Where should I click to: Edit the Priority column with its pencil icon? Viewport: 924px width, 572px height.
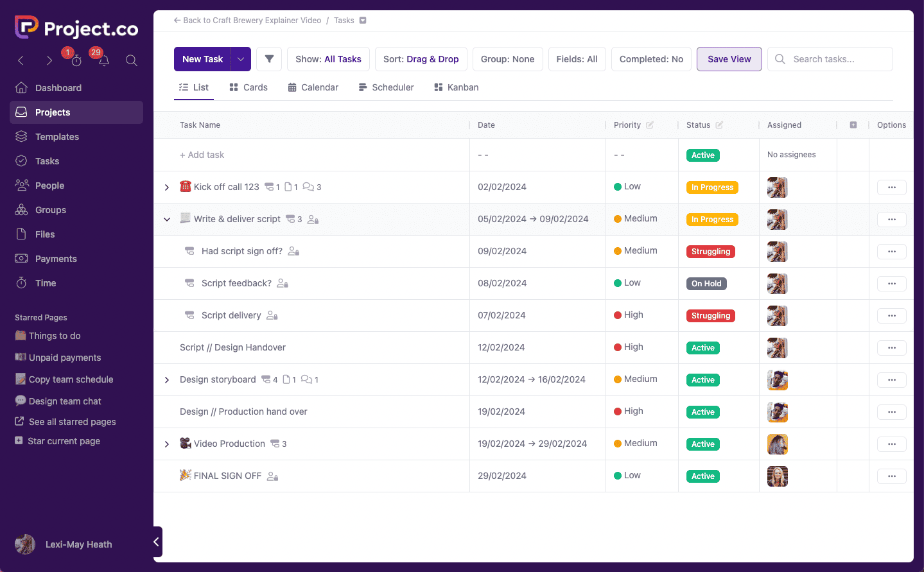pyautogui.click(x=650, y=125)
